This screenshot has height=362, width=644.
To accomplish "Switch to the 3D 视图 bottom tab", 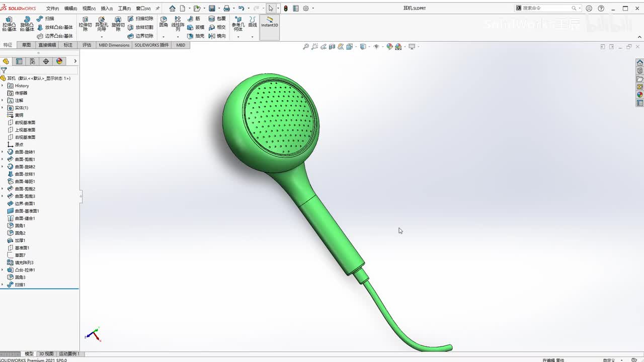I will pyautogui.click(x=46, y=354).
